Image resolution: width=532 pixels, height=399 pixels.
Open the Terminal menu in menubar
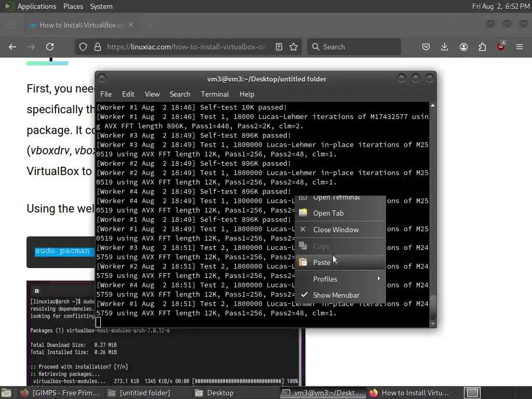click(x=215, y=95)
